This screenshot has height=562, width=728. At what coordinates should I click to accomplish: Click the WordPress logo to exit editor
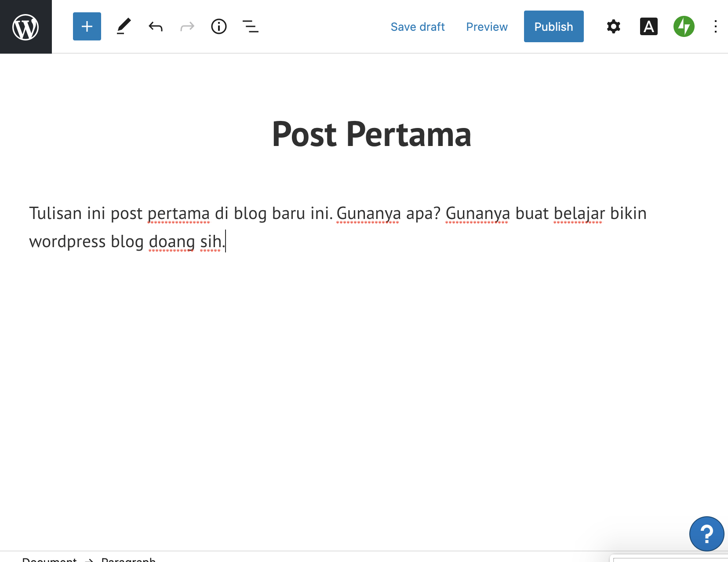tap(25, 27)
